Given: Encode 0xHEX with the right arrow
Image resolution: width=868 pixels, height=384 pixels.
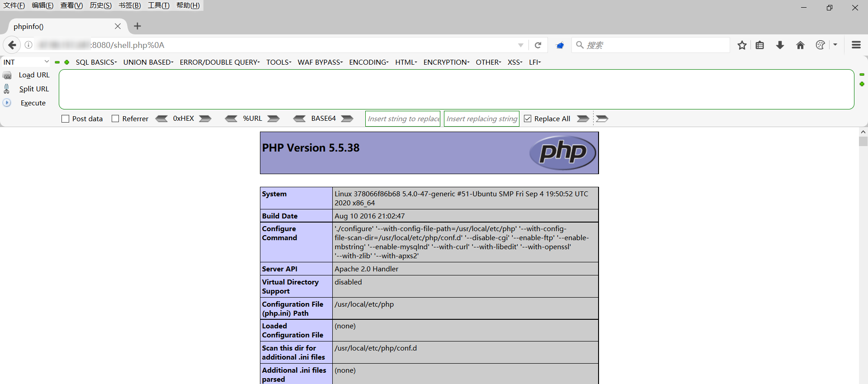Looking at the screenshot, I should pos(205,119).
